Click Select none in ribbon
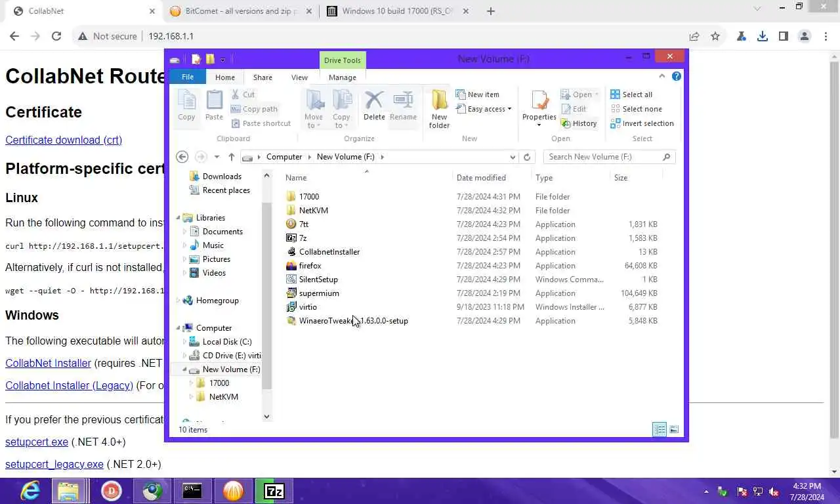This screenshot has width=840, height=504. (x=636, y=109)
